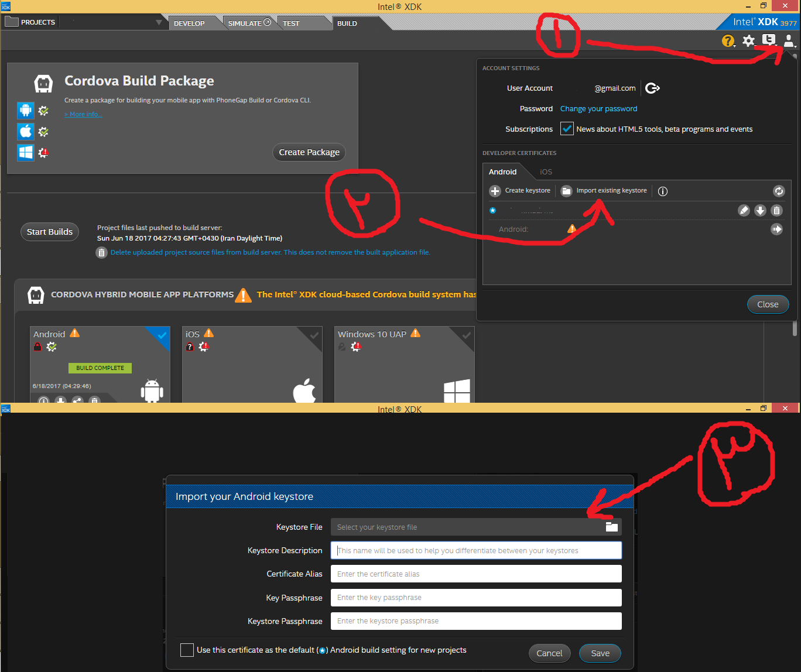Check Use this certificate as the default
The image size is (801, 672).
tap(187, 650)
